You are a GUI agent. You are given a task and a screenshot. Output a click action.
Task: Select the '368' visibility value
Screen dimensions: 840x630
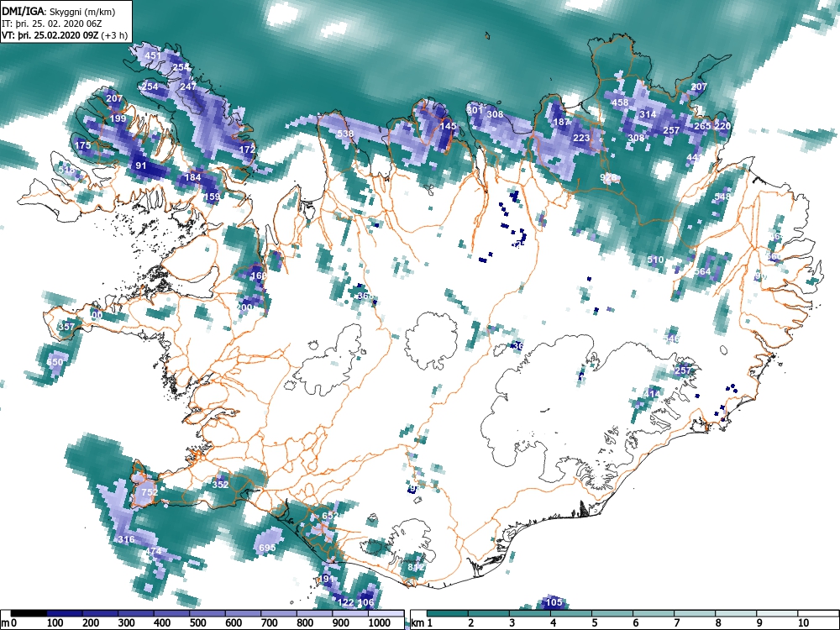click(x=365, y=296)
